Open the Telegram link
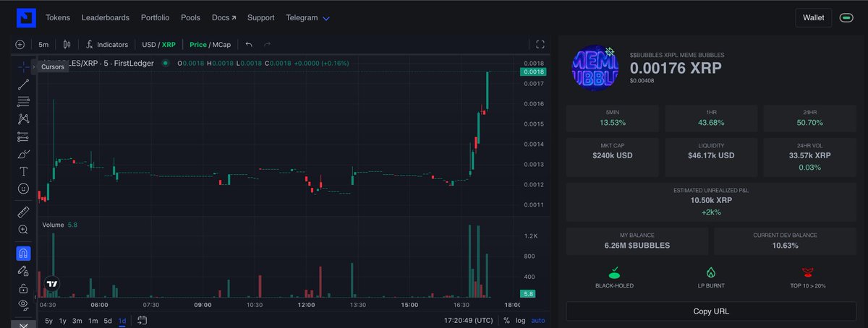Viewport: 868px width, 328px height. (302, 17)
